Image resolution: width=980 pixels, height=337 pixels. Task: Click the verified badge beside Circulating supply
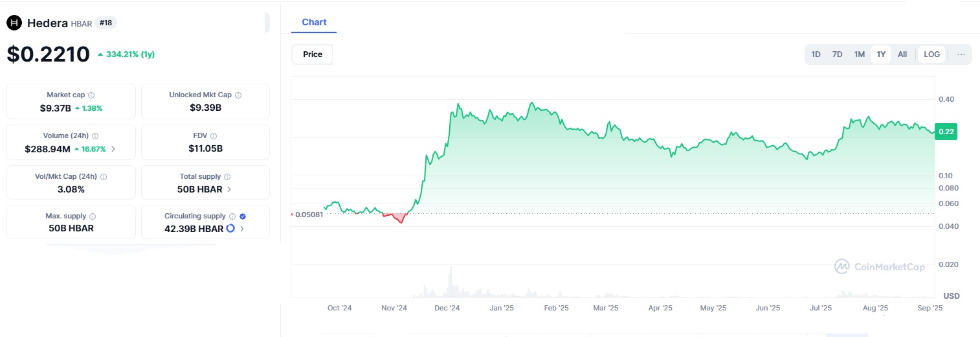pos(243,216)
